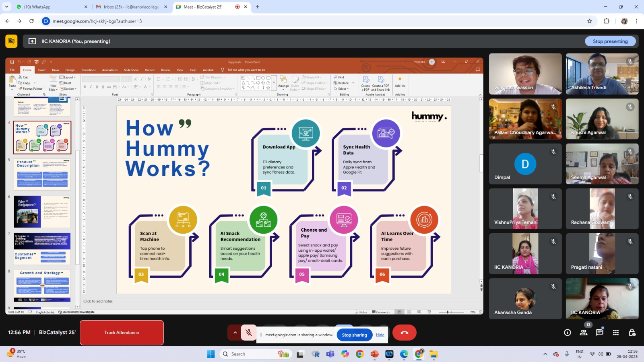Open Meeting details info icon
The width and height of the screenshot is (644, 362).
568,333
